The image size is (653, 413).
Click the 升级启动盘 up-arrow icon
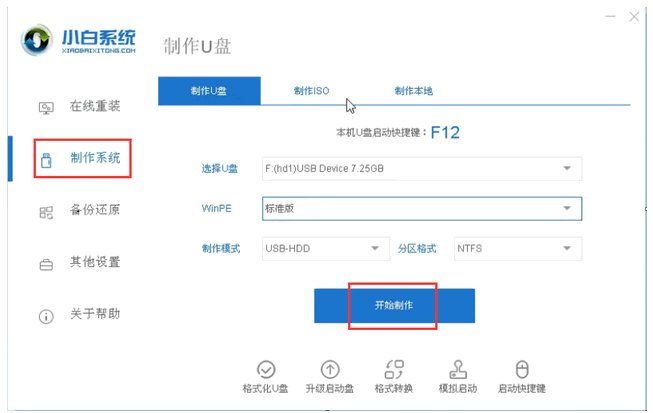pos(330,369)
